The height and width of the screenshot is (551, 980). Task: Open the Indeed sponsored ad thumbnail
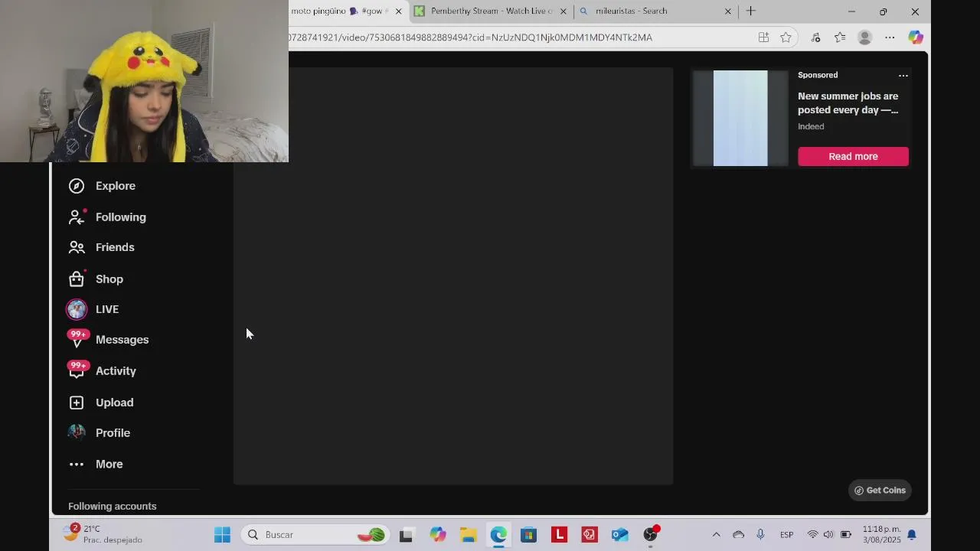coord(740,118)
